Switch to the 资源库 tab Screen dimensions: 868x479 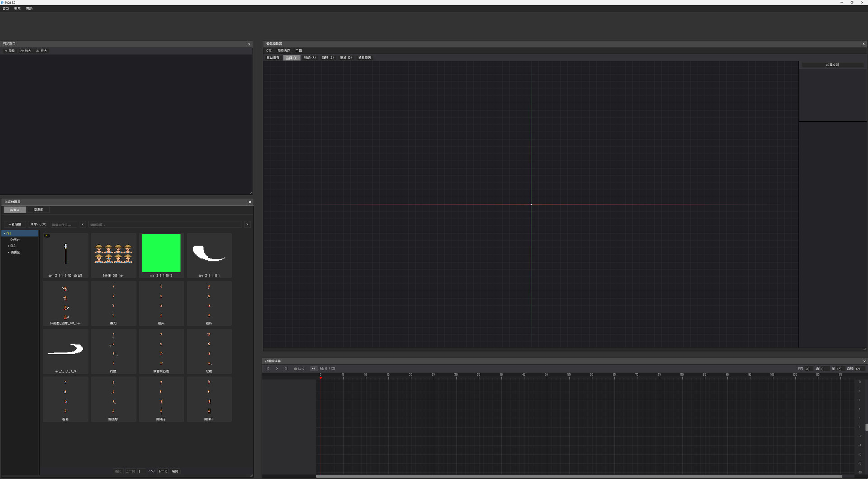click(14, 210)
